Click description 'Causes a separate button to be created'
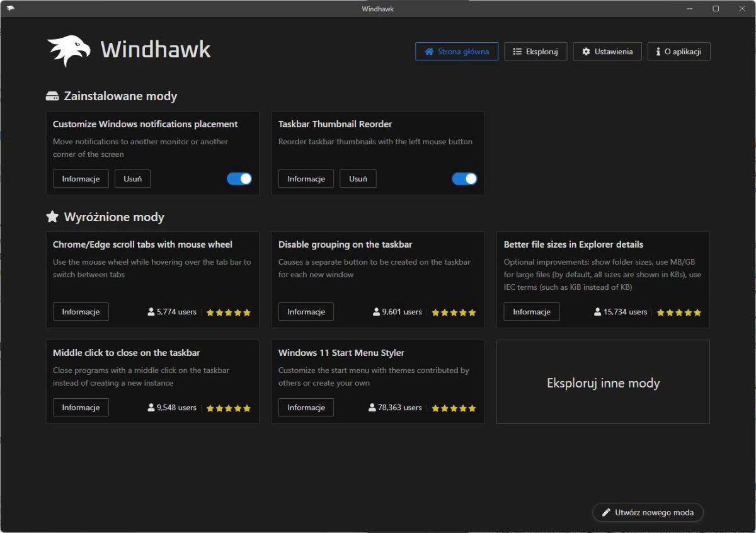 (x=374, y=268)
